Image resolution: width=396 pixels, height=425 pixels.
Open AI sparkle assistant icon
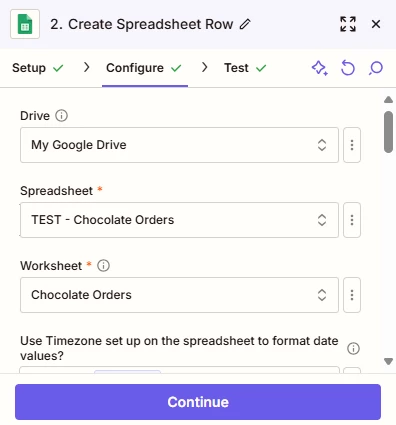click(x=320, y=68)
